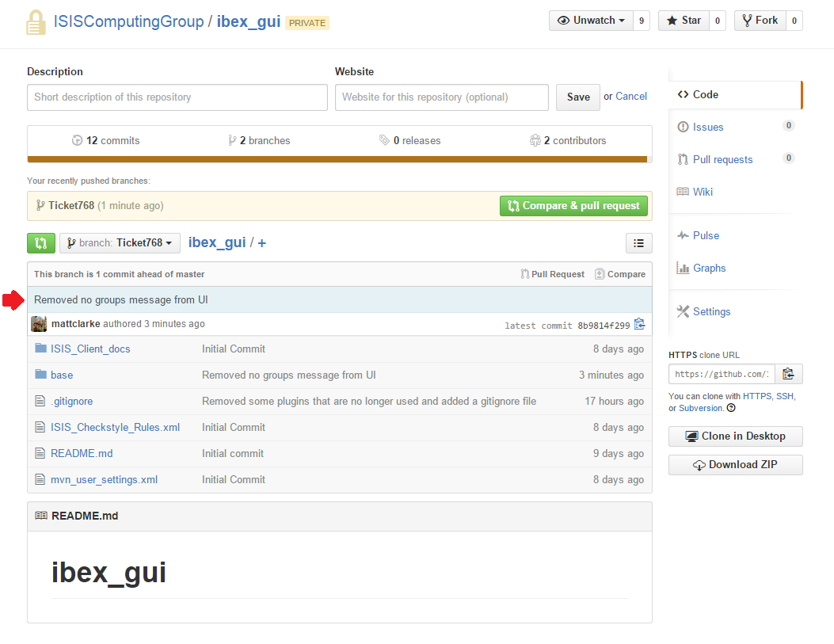Click the contributors people icon
Screen dimensions: 834x644
click(x=535, y=140)
